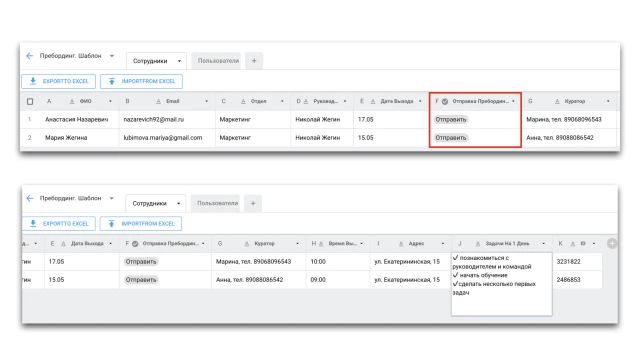640x360 pixels.
Task: Open Куратор column dropdown arrow in upper window
Action: 608,101
